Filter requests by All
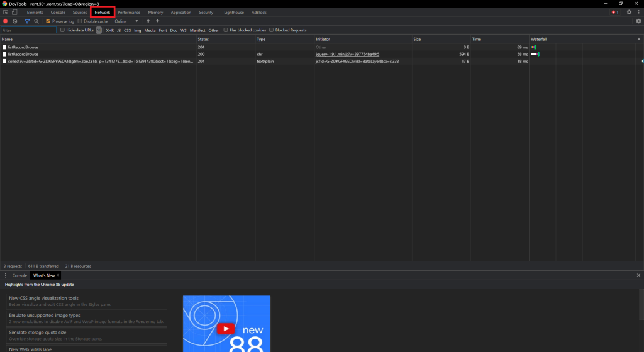644x352 pixels. [99, 30]
